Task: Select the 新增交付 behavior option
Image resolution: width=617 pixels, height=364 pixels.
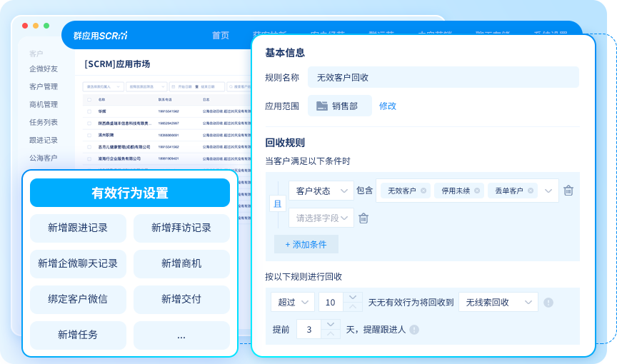Action: click(181, 300)
